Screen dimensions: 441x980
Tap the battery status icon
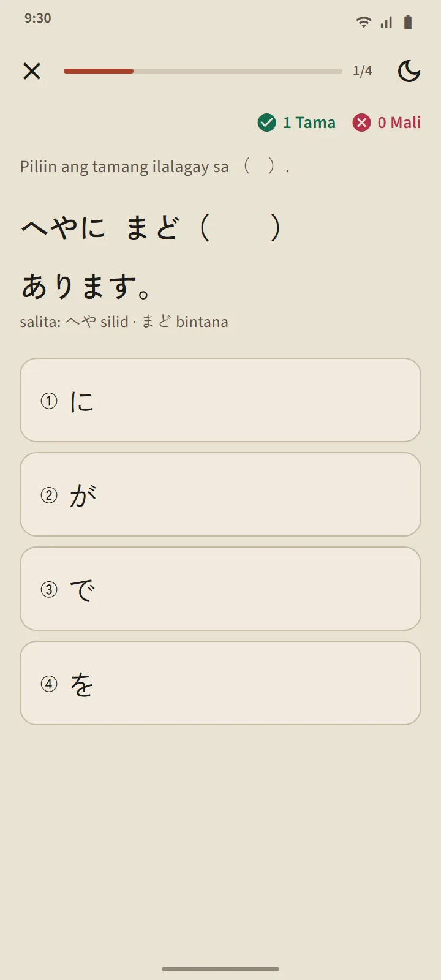(408, 23)
